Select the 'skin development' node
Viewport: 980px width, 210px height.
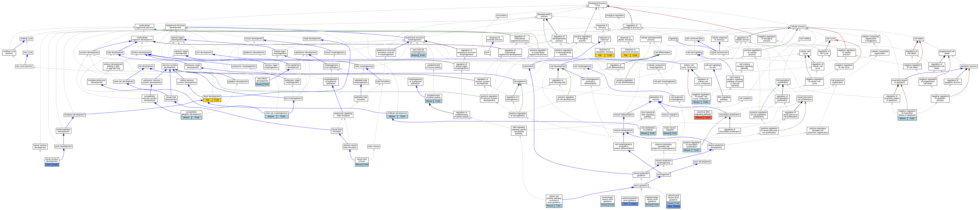pos(204,53)
